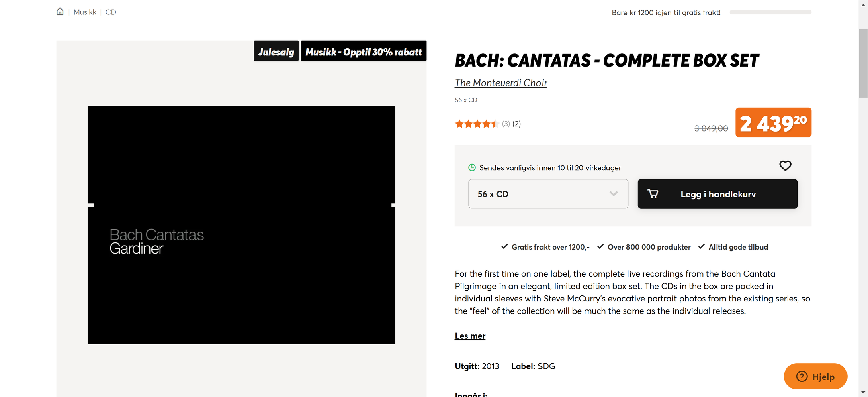Click Legg i handlekurv button
Image resolution: width=868 pixels, height=397 pixels.
pyautogui.click(x=717, y=194)
